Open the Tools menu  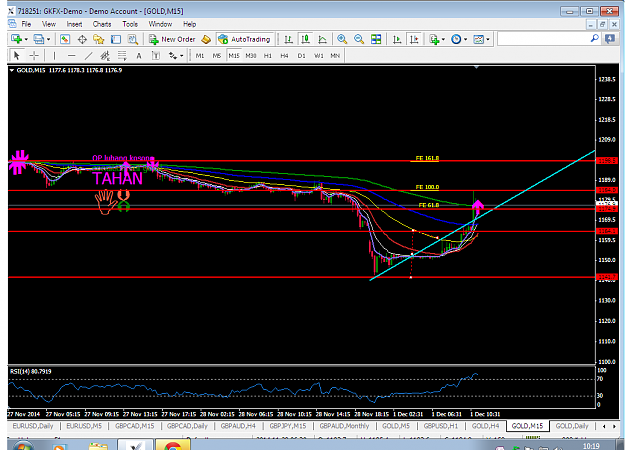click(130, 24)
